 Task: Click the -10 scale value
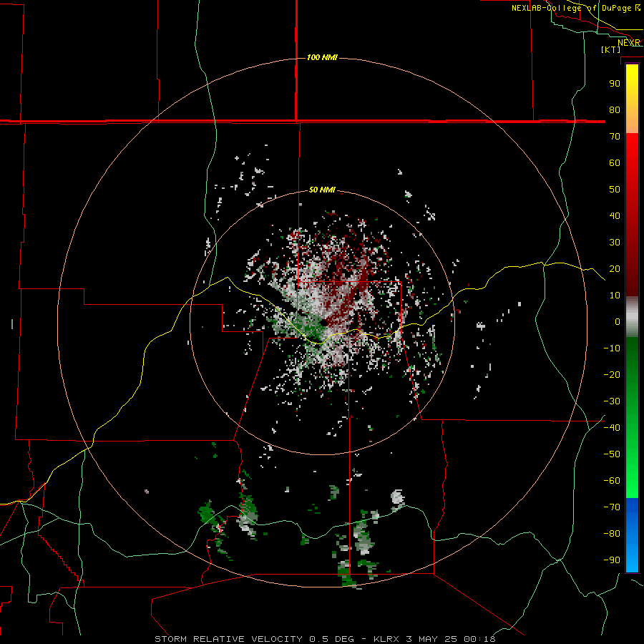click(x=612, y=348)
